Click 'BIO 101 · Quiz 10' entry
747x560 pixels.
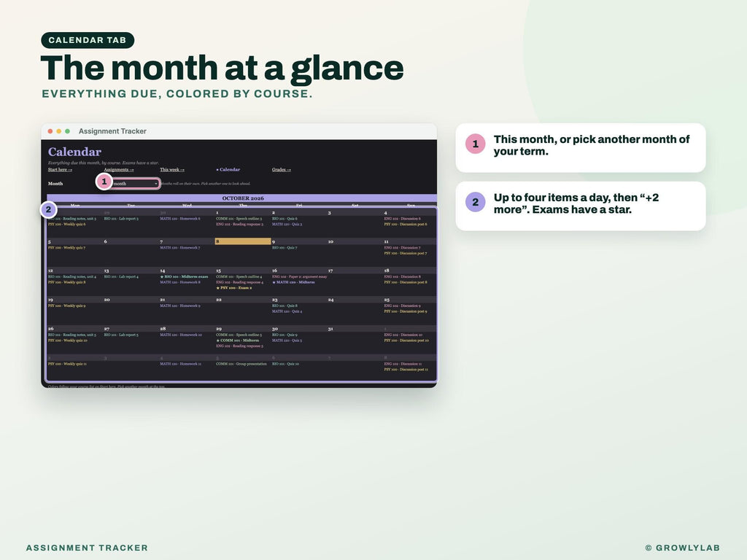[x=285, y=364]
